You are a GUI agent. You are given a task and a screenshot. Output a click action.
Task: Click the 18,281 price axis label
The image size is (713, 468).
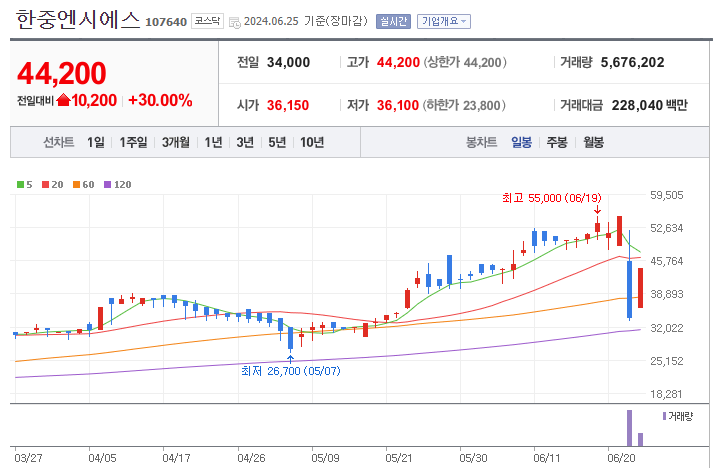click(x=667, y=394)
